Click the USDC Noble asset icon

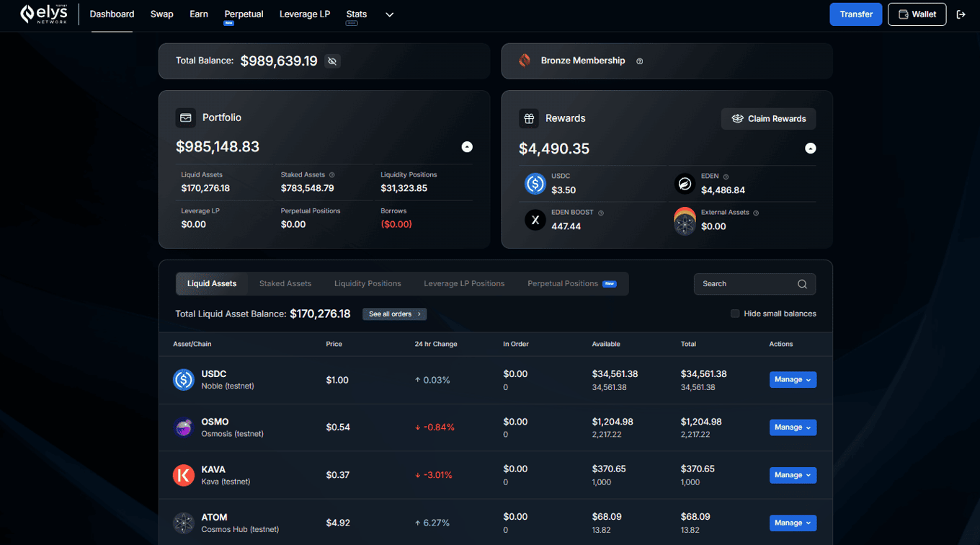pos(184,379)
